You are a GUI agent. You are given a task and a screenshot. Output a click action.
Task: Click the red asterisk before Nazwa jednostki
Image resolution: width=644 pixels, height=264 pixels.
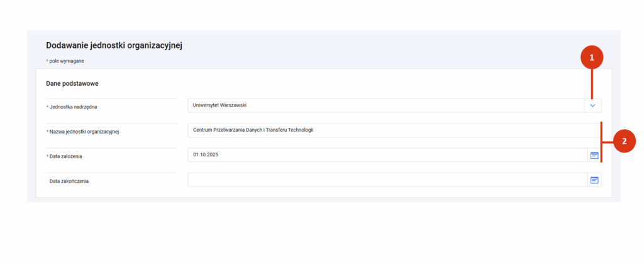[48, 131]
